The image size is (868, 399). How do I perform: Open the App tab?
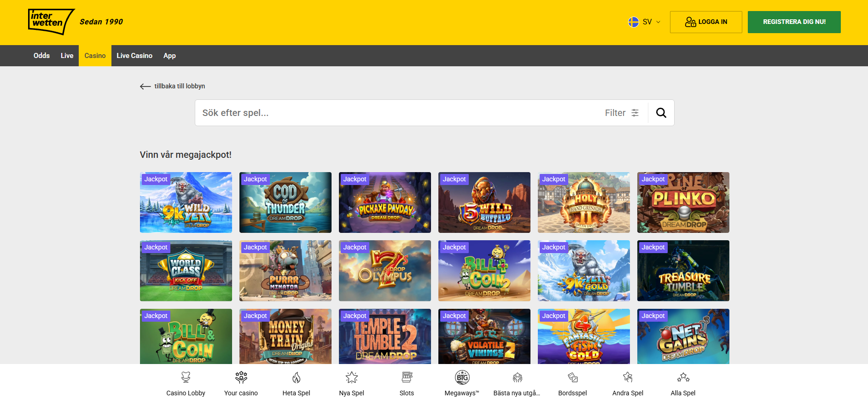point(169,56)
